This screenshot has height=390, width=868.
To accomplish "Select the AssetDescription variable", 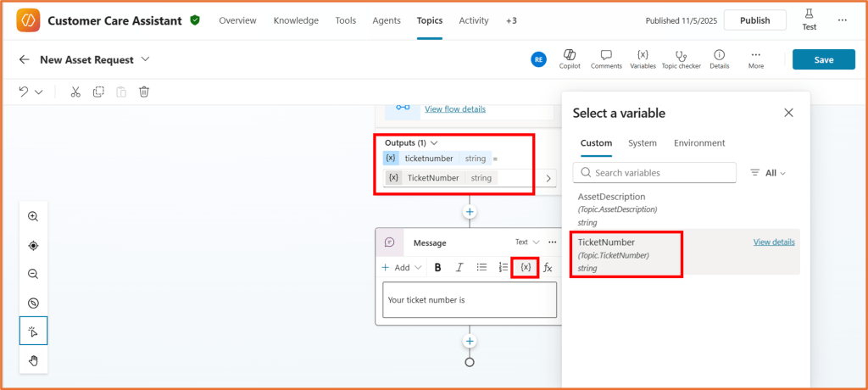I will pyautogui.click(x=685, y=209).
